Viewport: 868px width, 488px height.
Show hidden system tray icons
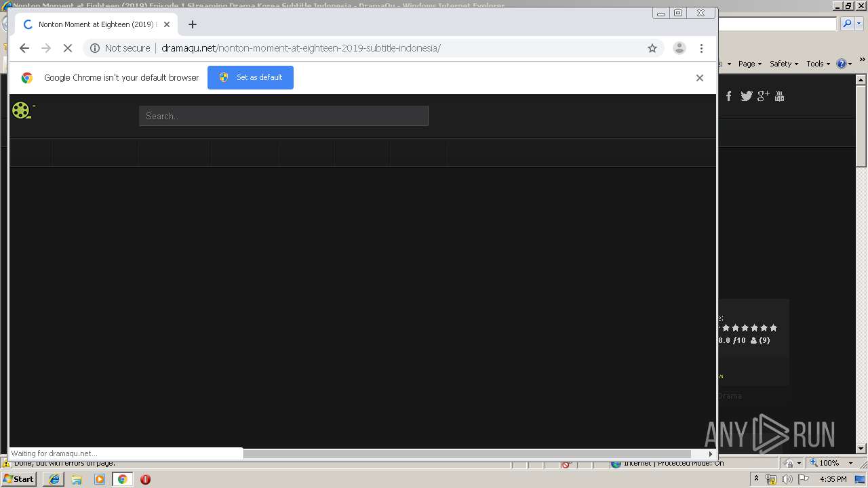tap(757, 479)
